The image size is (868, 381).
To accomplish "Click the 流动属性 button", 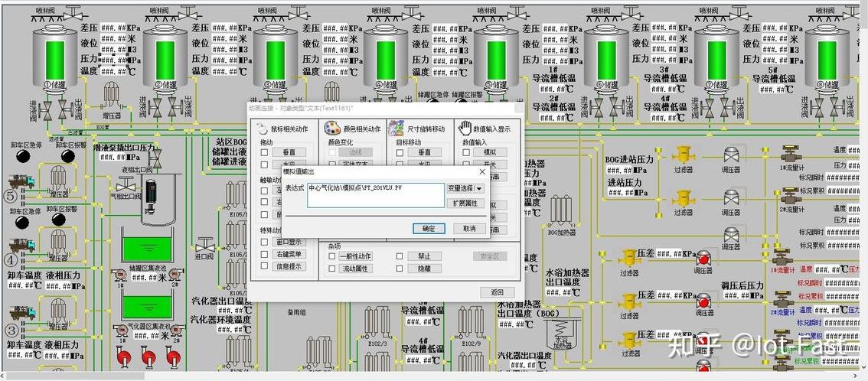I will tap(355, 269).
